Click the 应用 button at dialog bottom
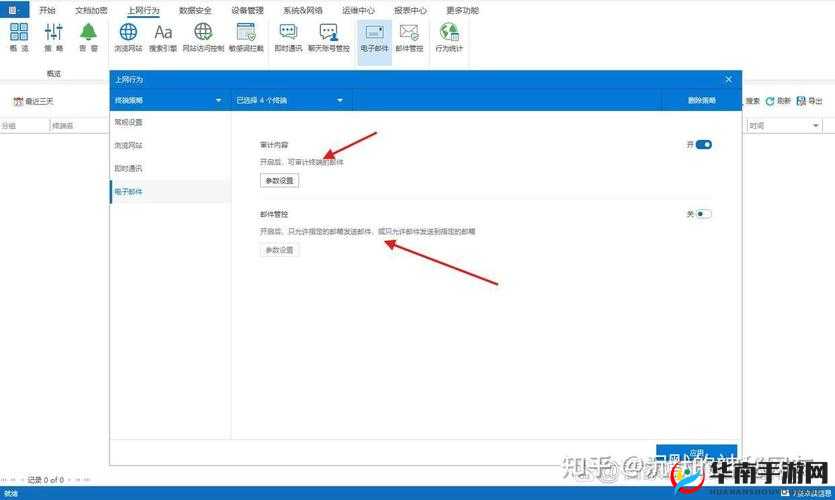The image size is (835, 500). 697,454
